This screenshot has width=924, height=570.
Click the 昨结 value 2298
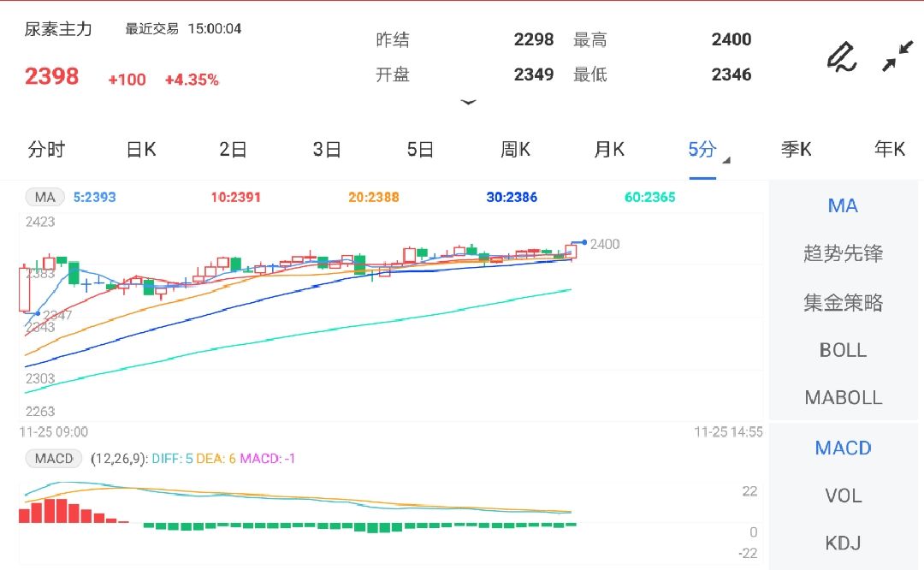533,39
